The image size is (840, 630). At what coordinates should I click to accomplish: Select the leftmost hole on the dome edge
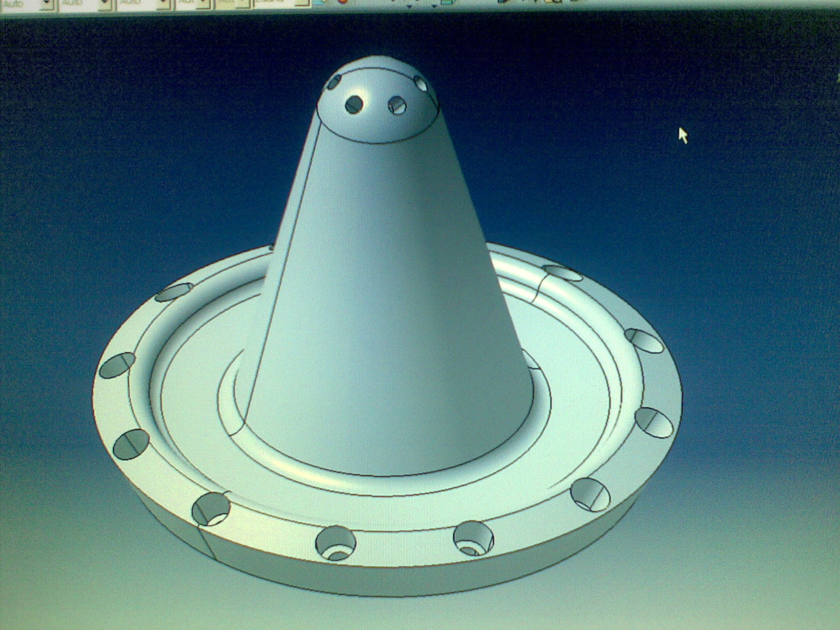pyautogui.click(x=334, y=82)
